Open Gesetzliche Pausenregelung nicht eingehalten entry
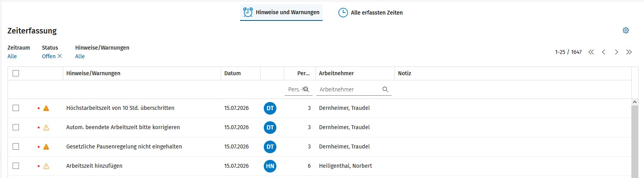Image resolution: width=644 pixels, height=178 pixels. click(x=124, y=146)
